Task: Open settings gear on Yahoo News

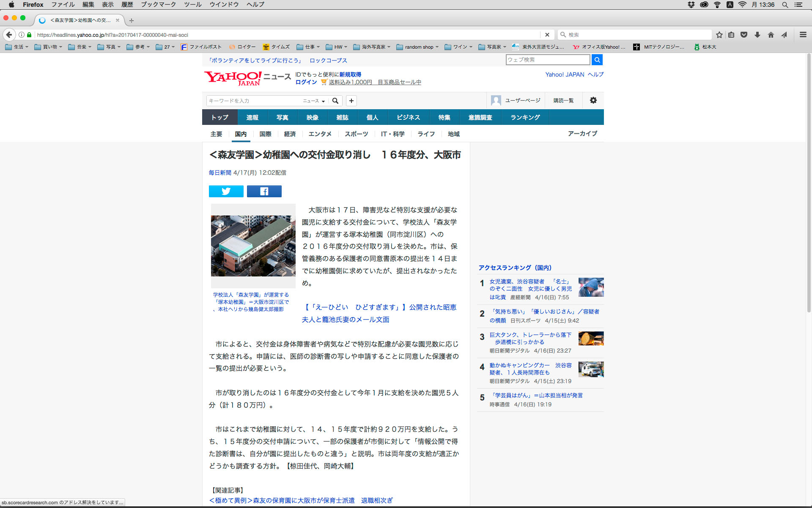Action: coord(593,100)
